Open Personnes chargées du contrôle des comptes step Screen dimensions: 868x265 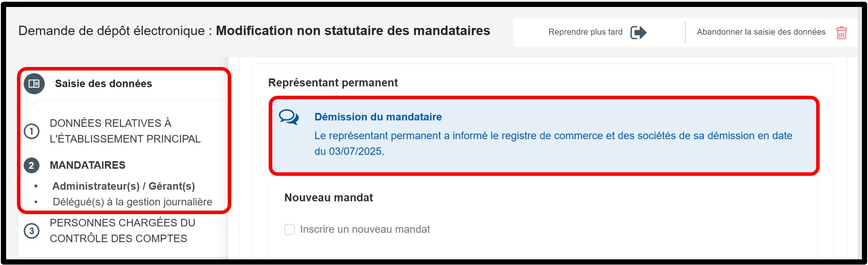click(122, 231)
